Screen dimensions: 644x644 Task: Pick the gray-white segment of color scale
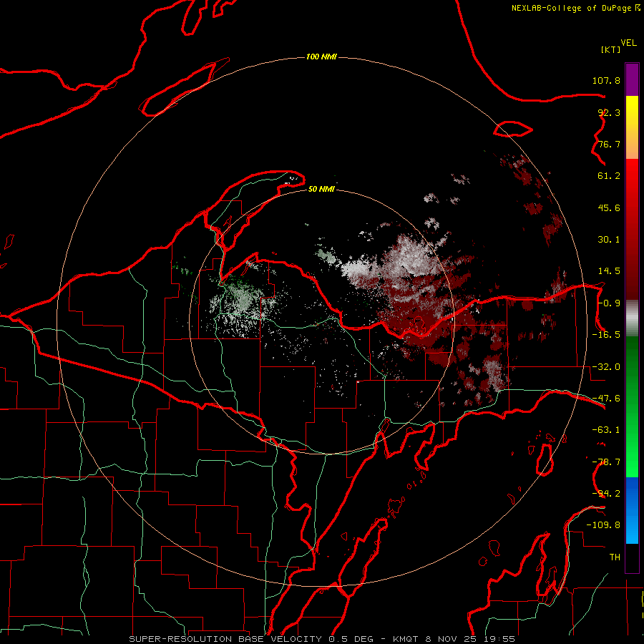tap(632, 318)
